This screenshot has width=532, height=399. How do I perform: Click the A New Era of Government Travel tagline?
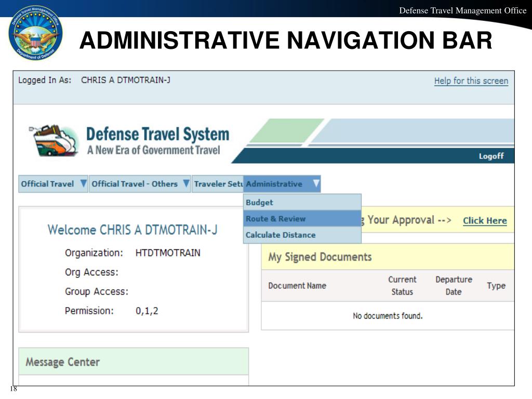154,150
